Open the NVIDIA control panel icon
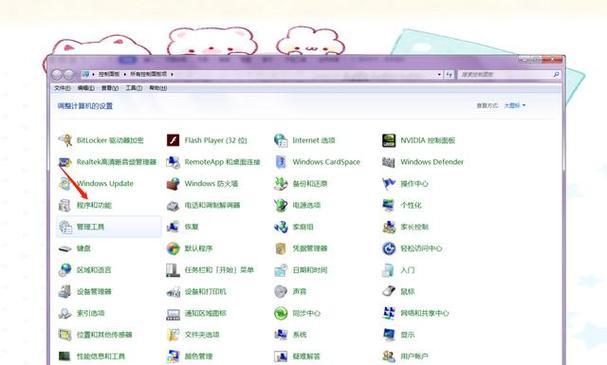The width and height of the screenshot is (607, 365). (x=389, y=140)
